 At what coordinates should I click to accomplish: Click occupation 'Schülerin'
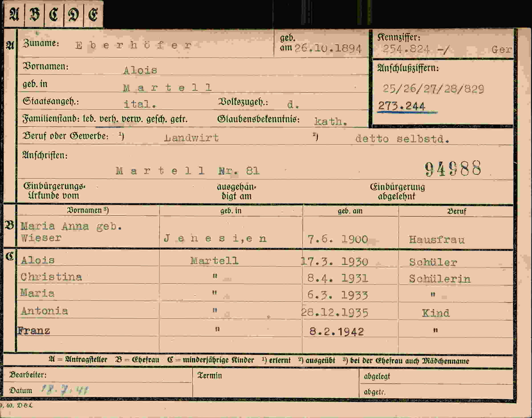(440, 279)
